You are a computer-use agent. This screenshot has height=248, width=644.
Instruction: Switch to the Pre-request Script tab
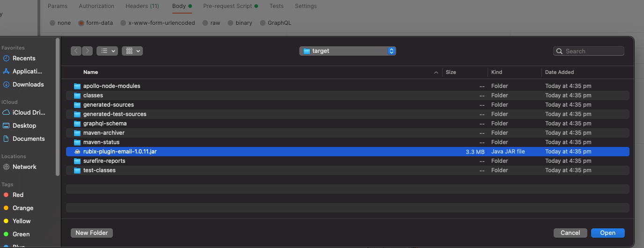[228, 6]
